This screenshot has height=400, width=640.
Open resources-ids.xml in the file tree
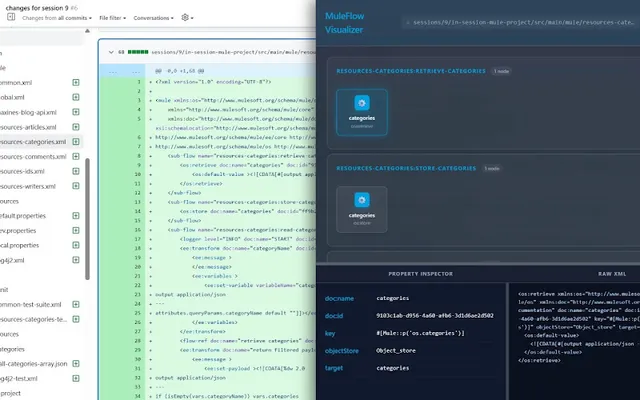(x=22, y=171)
